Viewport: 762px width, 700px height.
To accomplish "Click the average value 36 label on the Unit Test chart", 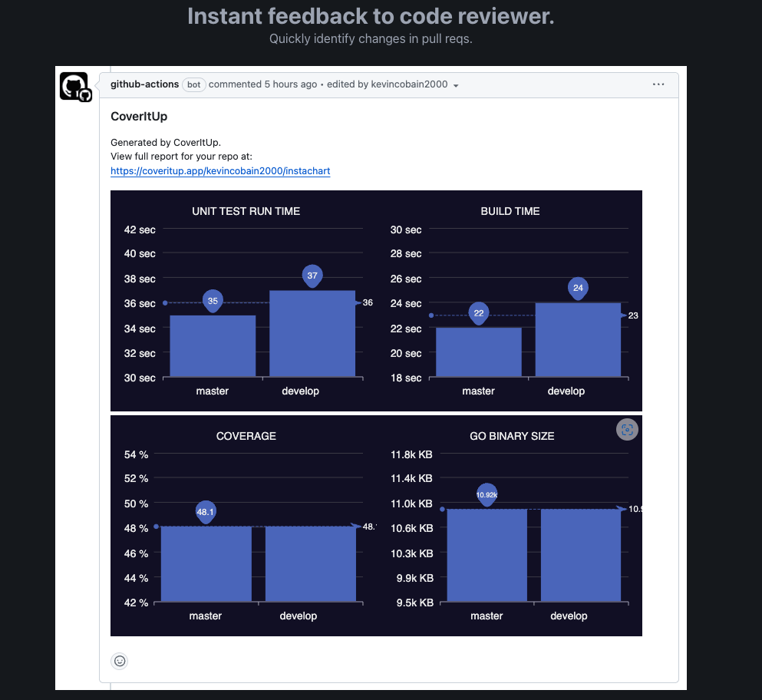I will (368, 303).
